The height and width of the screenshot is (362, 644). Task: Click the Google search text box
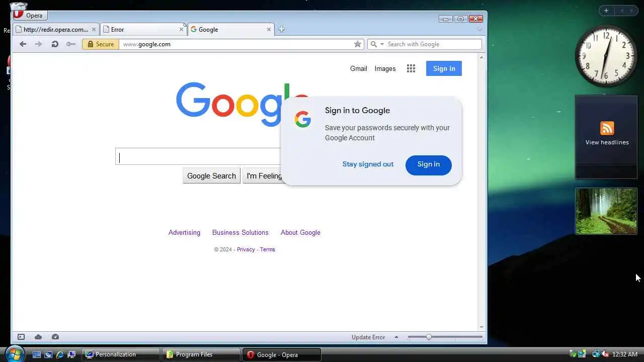pos(198,156)
